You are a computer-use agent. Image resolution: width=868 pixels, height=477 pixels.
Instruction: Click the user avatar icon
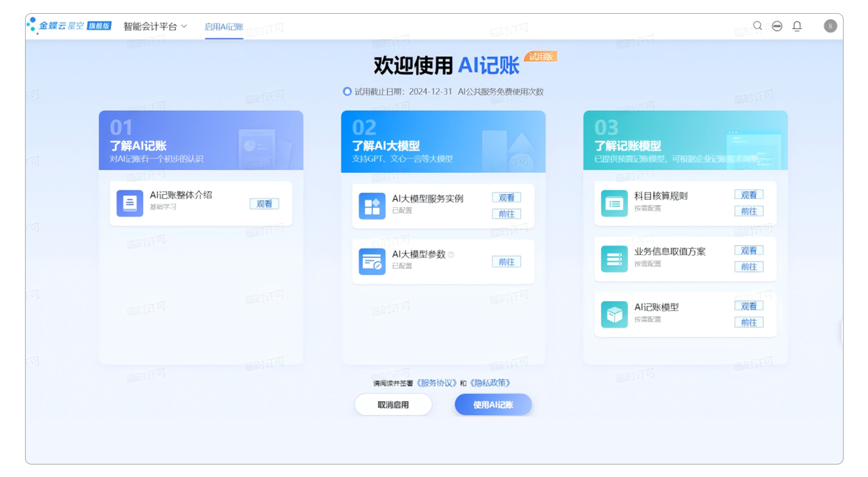coord(830,26)
